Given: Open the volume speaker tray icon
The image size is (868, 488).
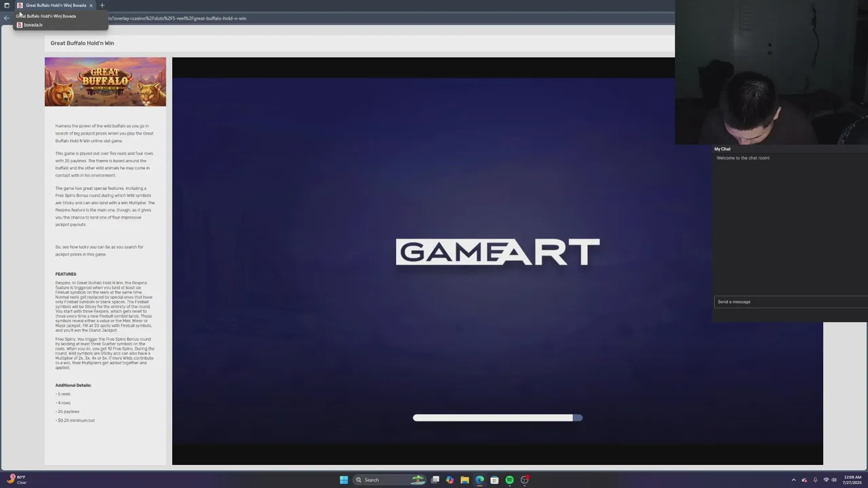Looking at the screenshot, I should (834, 480).
